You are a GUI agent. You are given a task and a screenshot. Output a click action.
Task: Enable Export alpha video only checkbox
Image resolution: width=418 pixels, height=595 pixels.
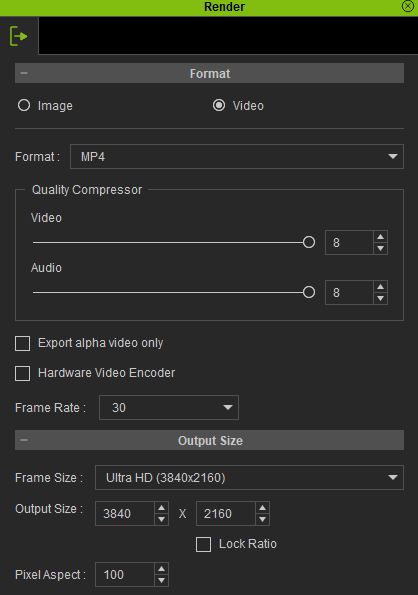(22, 343)
